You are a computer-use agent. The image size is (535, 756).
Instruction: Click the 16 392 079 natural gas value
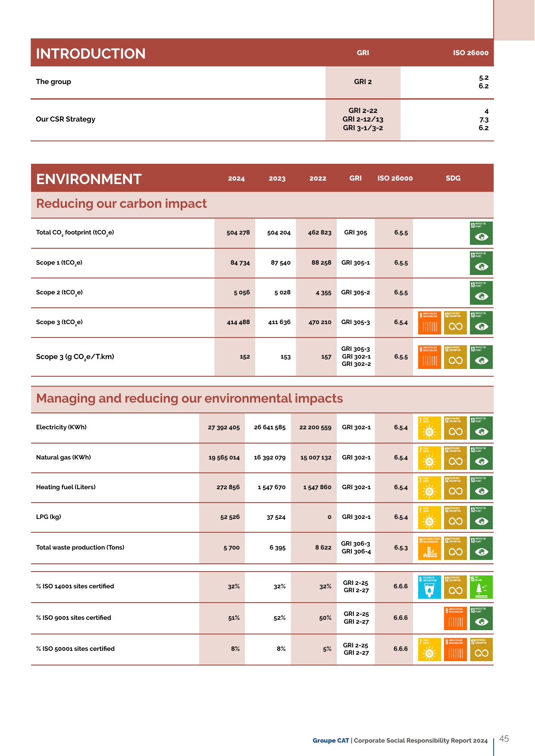point(270,457)
